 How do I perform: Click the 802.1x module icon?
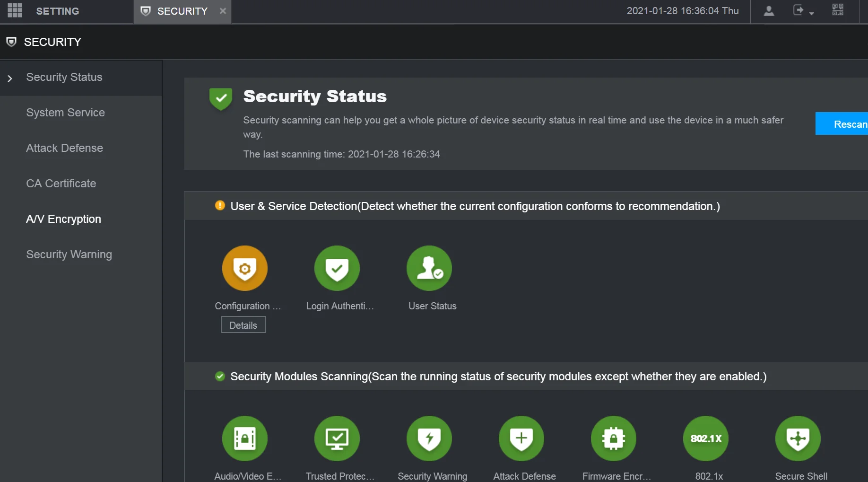tap(706, 438)
